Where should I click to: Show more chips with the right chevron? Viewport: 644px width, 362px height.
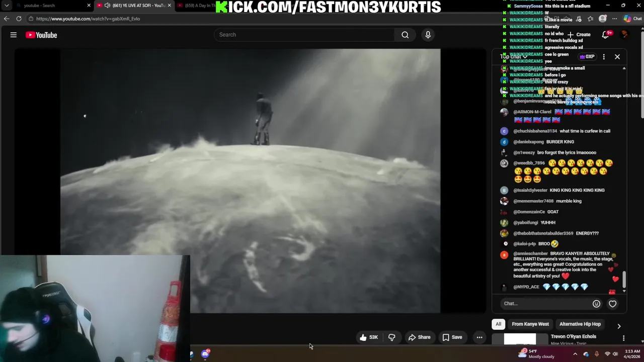tap(619, 326)
